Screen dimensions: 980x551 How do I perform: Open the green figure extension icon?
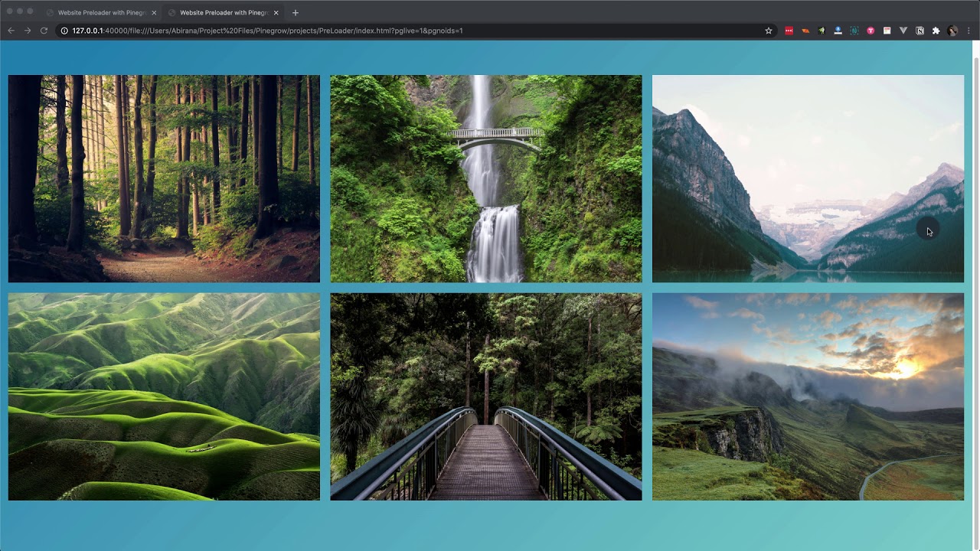coord(822,31)
